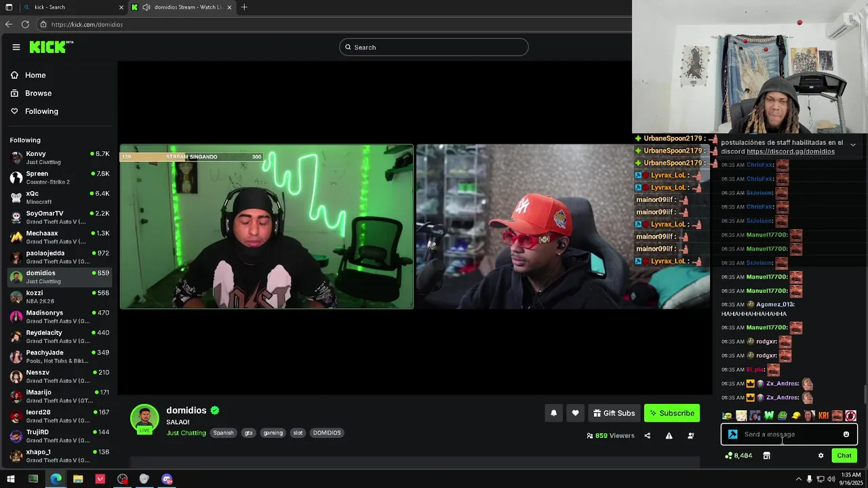Select the Spanish tag
868x488 pixels.
click(x=223, y=432)
